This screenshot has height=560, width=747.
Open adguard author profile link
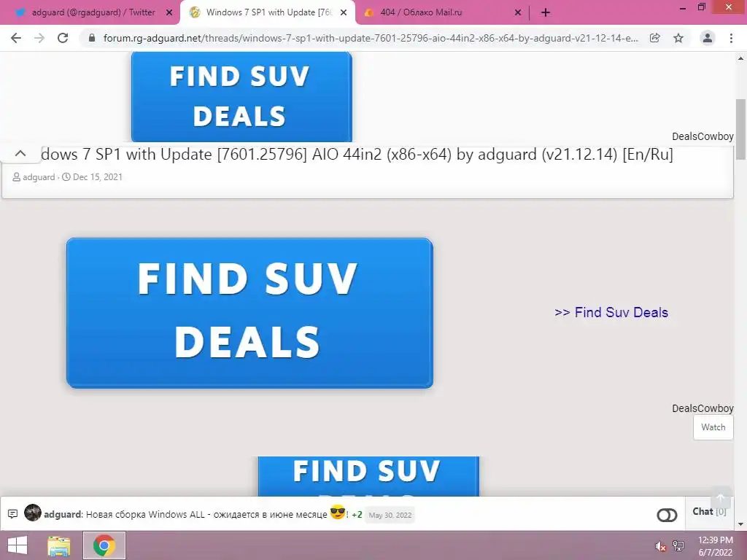39,177
